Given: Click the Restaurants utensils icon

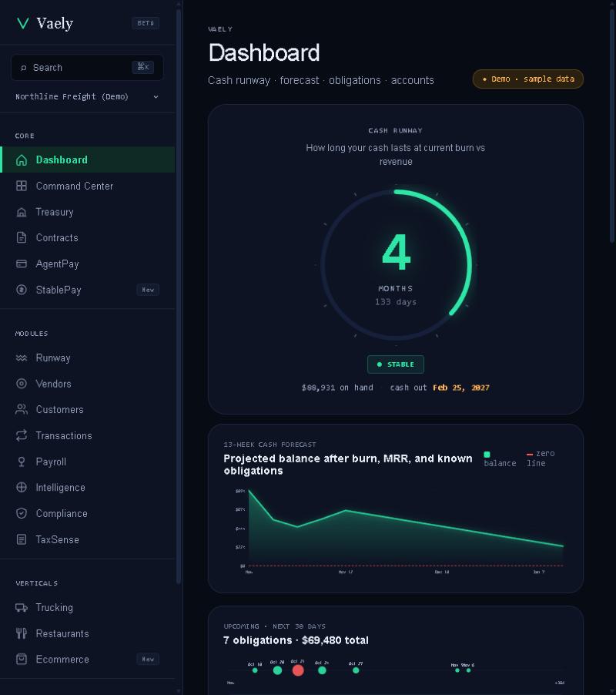Looking at the screenshot, I should click(22, 633).
